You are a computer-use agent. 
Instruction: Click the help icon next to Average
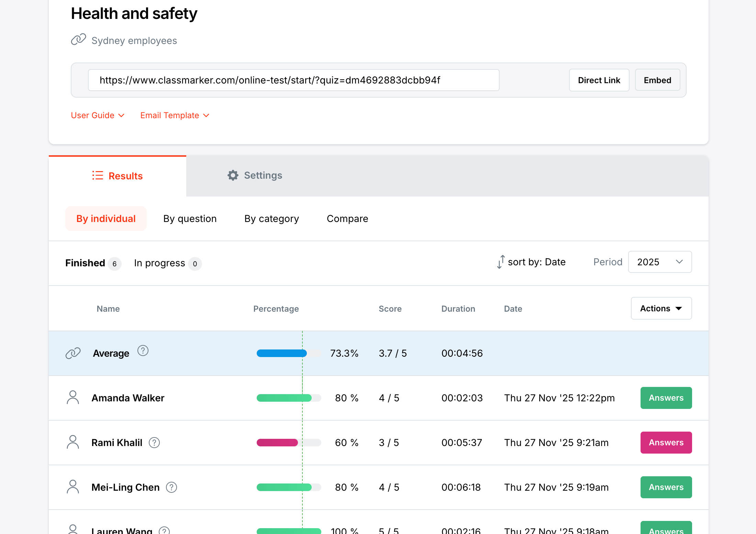pos(143,351)
